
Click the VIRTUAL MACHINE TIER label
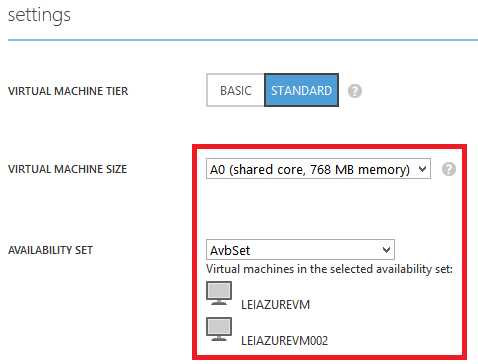(68, 91)
